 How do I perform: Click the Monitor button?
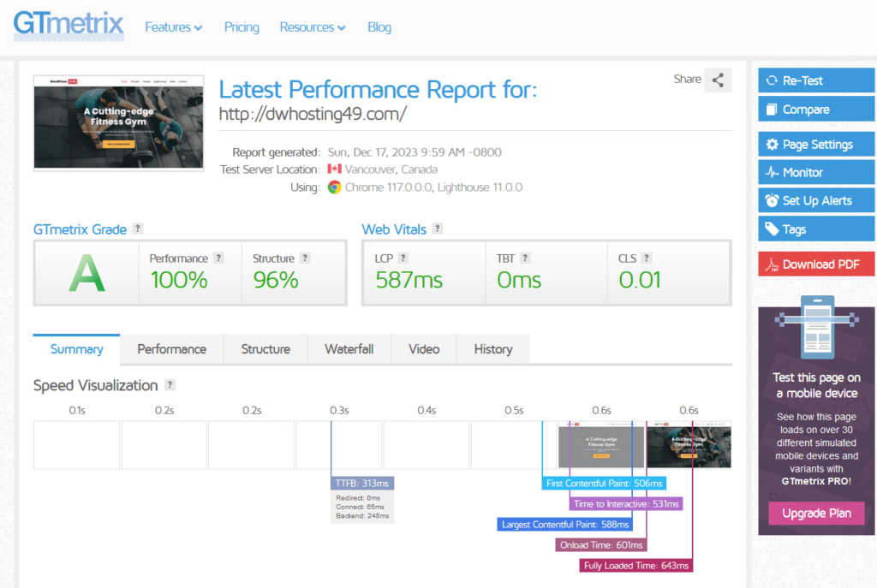pos(816,172)
